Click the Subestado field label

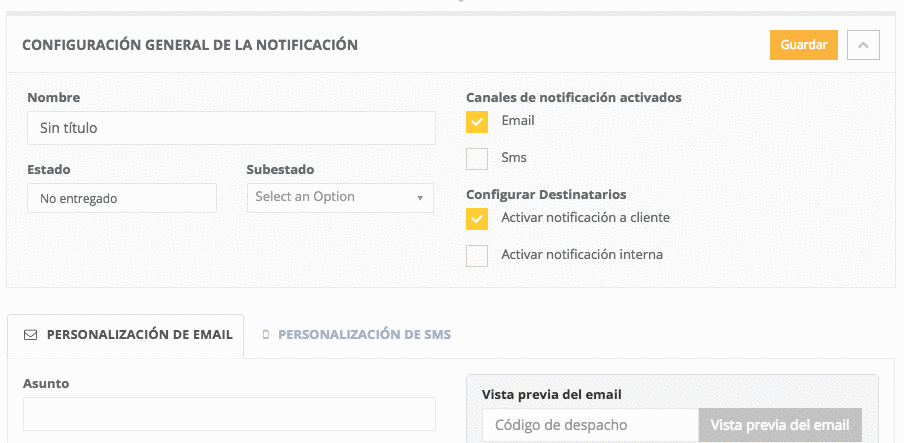[x=280, y=170]
